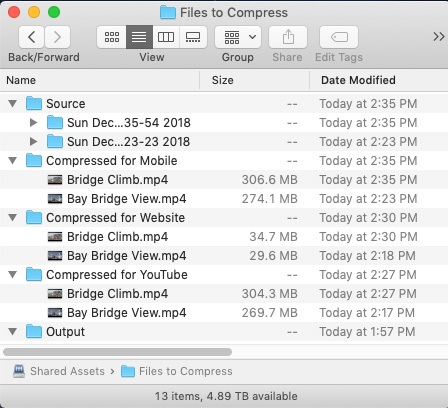Screen dimensions: 448x408
Task: Collapse the Output folder triangle
Action: 13,332
